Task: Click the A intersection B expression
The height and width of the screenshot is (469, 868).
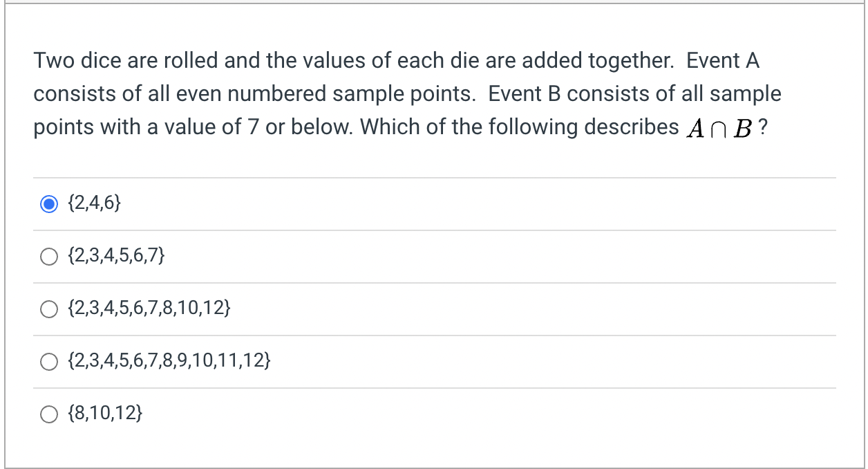Action: click(x=727, y=128)
